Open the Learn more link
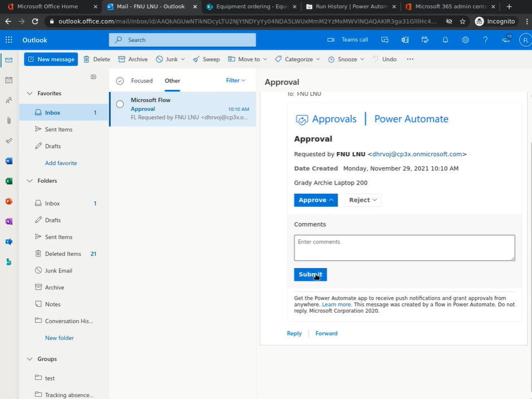Viewport: 532px width, 399px height. point(336,304)
